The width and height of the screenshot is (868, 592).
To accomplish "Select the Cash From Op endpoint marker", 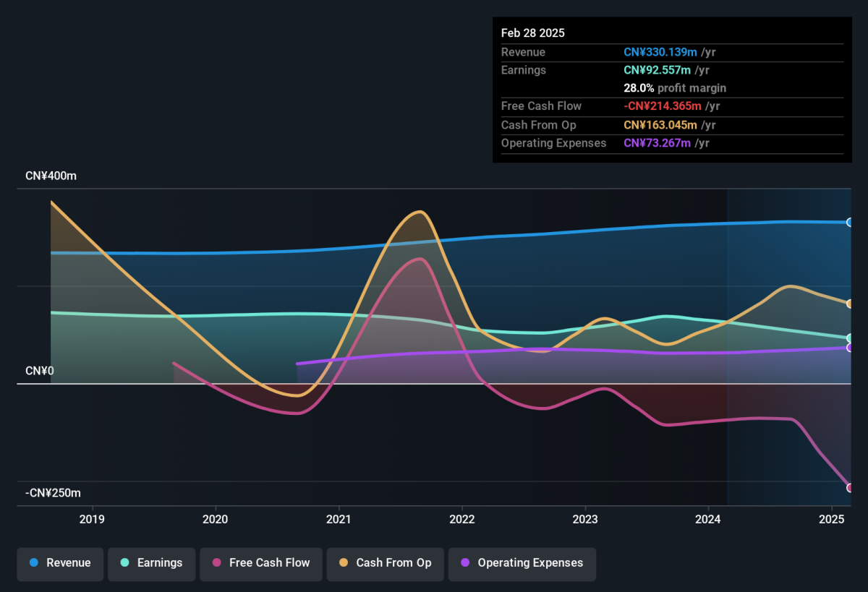I will tap(851, 304).
